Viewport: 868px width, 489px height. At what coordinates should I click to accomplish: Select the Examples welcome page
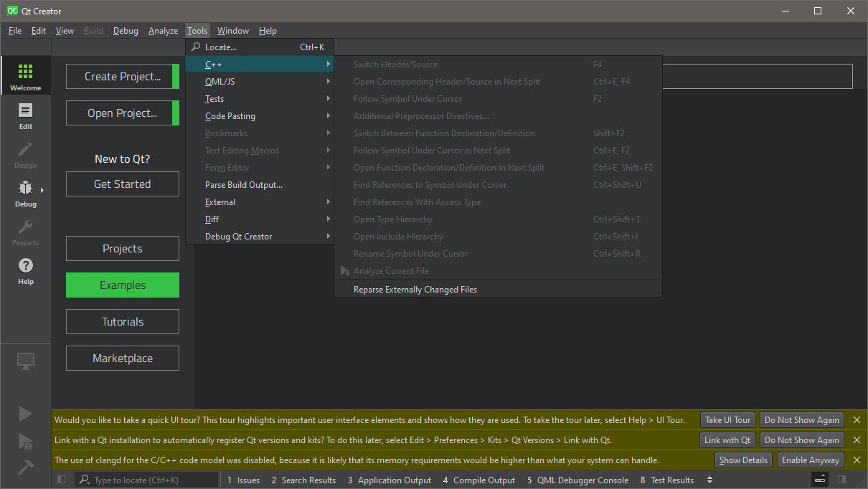click(123, 285)
